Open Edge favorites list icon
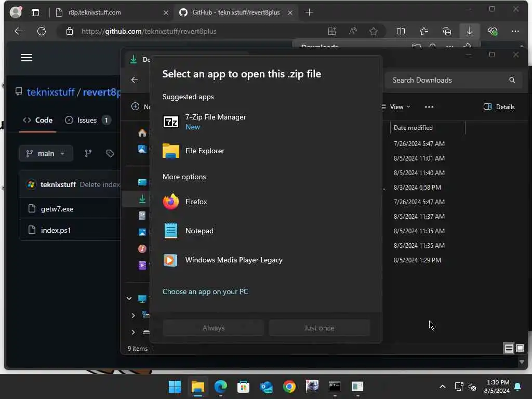Image resolution: width=532 pixels, height=399 pixels. pos(424,31)
